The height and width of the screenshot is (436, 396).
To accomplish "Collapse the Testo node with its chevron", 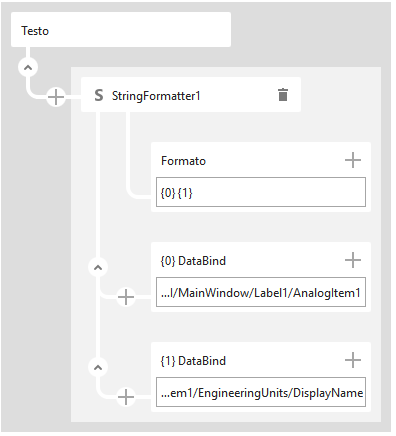I will 28,68.
